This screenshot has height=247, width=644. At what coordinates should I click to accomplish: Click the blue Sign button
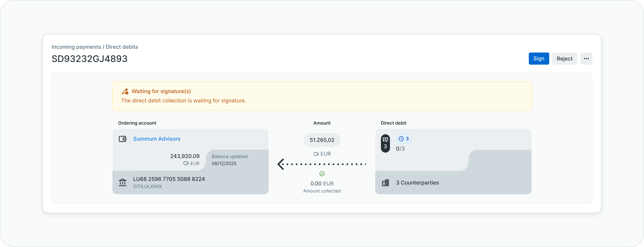click(x=538, y=59)
